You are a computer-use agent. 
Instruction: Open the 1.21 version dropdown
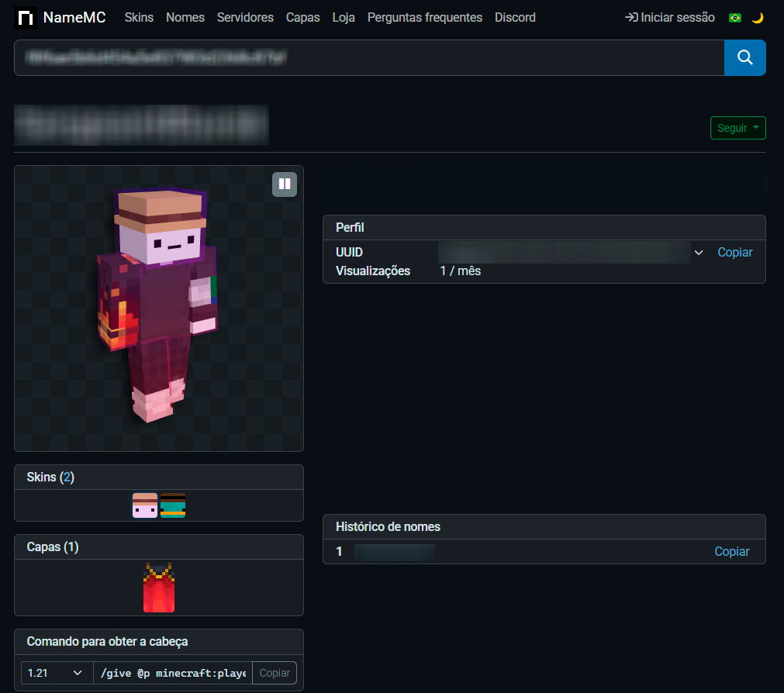tap(56, 673)
